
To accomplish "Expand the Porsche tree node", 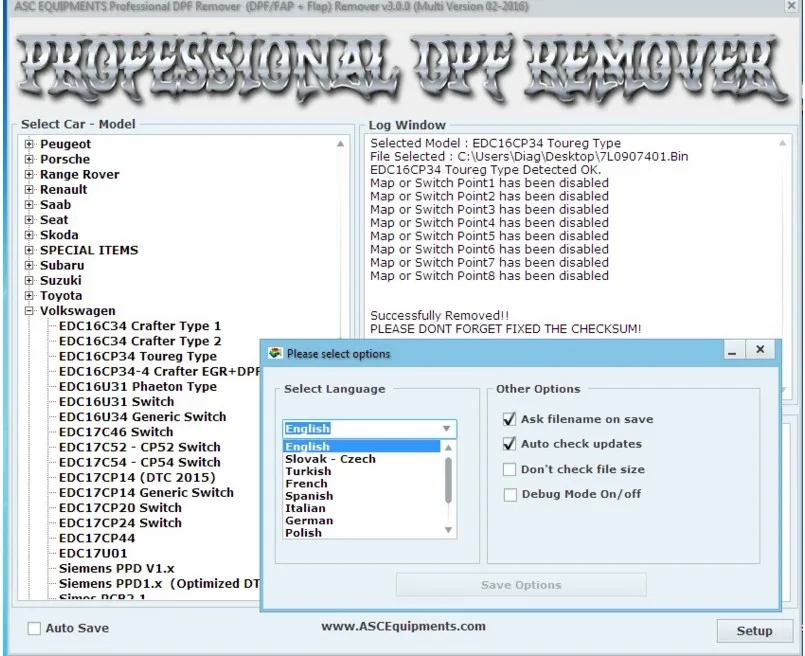I will [29, 159].
